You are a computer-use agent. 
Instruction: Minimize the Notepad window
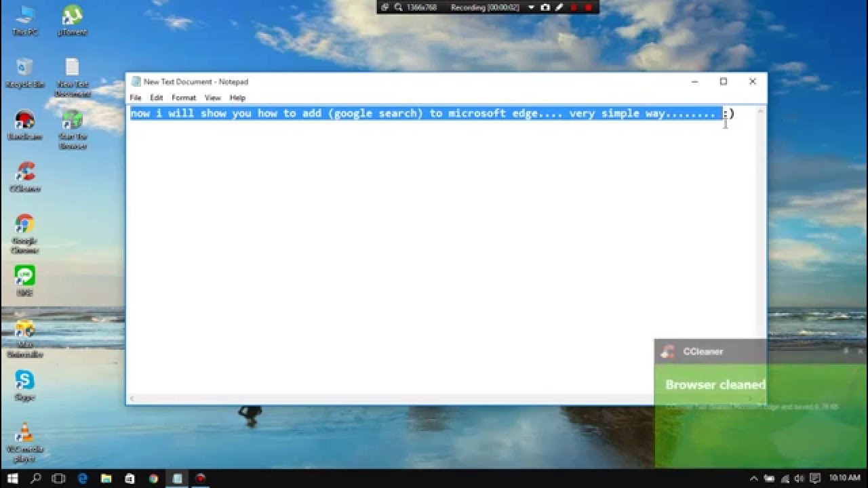tap(694, 81)
